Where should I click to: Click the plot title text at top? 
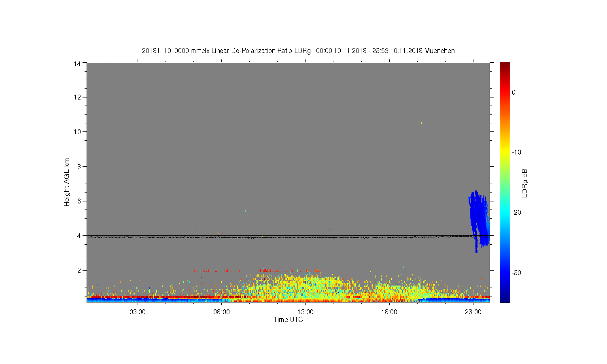pyautogui.click(x=298, y=51)
